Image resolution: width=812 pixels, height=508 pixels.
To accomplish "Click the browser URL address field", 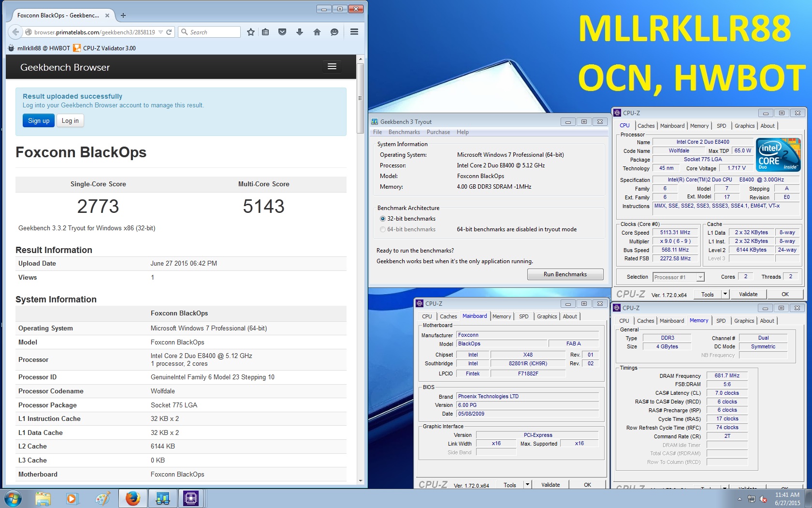I will click(x=94, y=32).
